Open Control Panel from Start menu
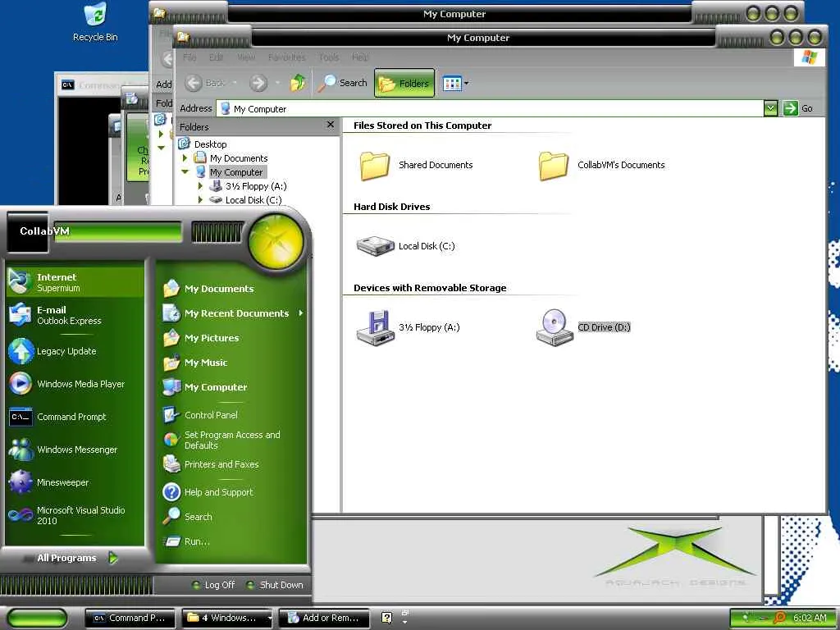The height and width of the screenshot is (630, 840). point(232,414)
